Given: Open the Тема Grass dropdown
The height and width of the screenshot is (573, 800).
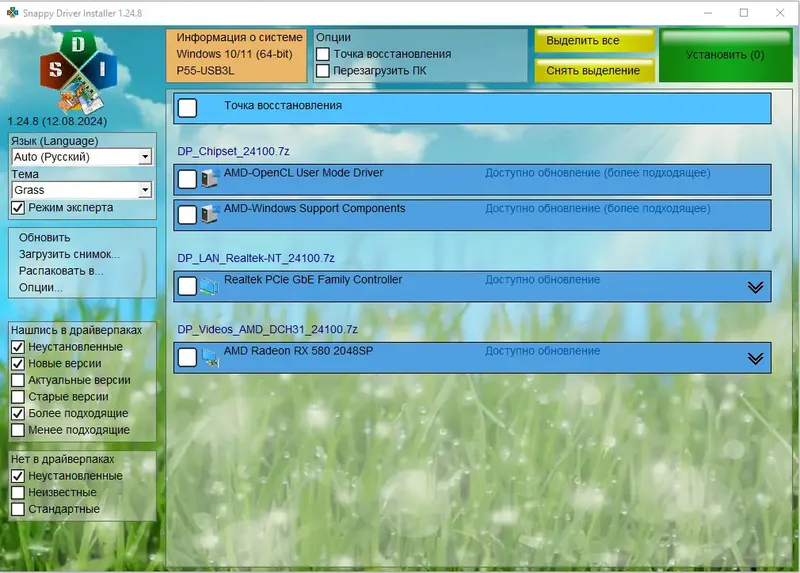Looking at the screenshot, I should coord(82,190).
